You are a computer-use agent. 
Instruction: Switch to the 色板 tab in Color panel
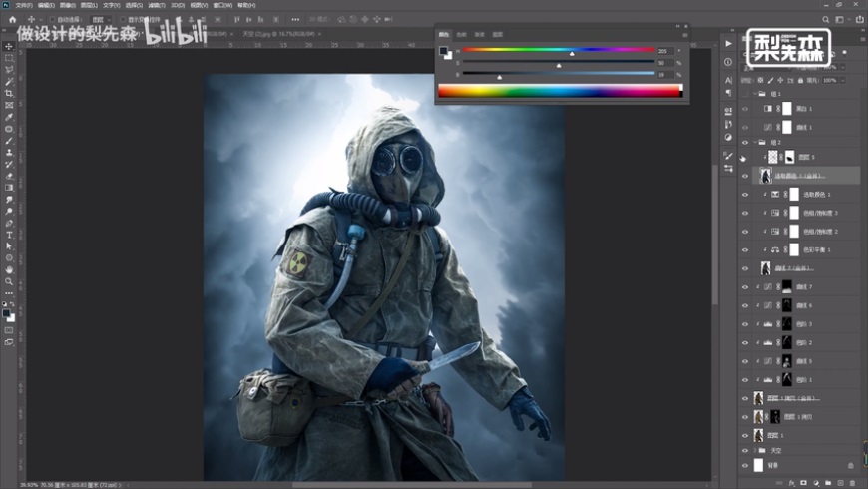[461, 35]
